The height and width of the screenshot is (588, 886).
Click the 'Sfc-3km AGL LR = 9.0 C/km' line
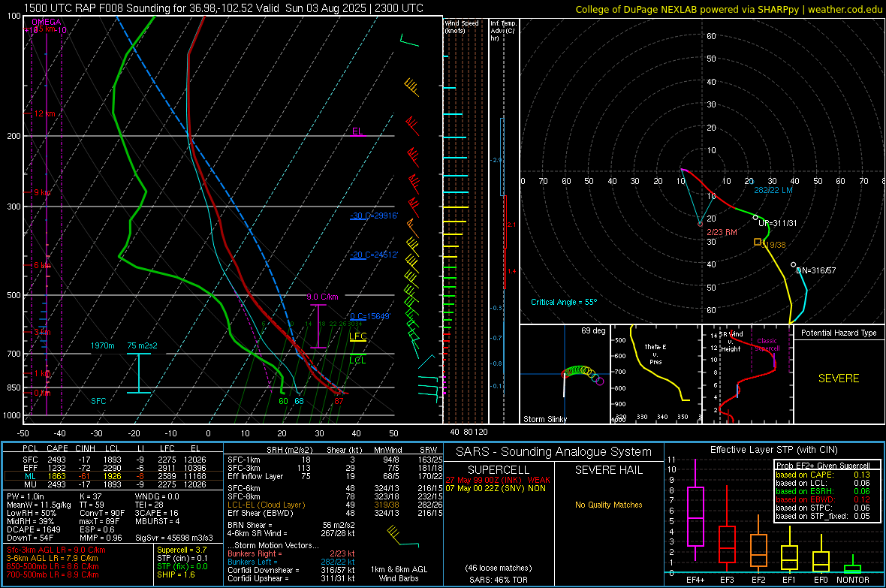coord(56,550)
